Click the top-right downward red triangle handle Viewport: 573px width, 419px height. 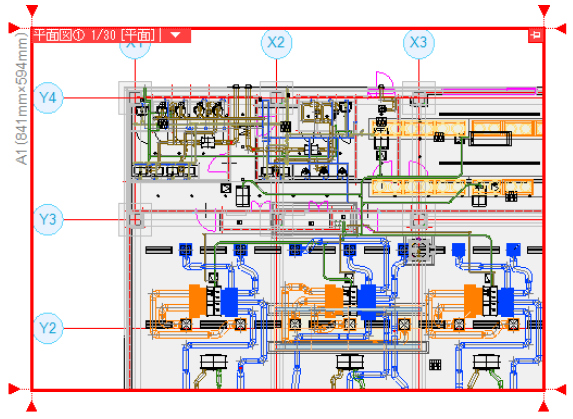[544, 11]
